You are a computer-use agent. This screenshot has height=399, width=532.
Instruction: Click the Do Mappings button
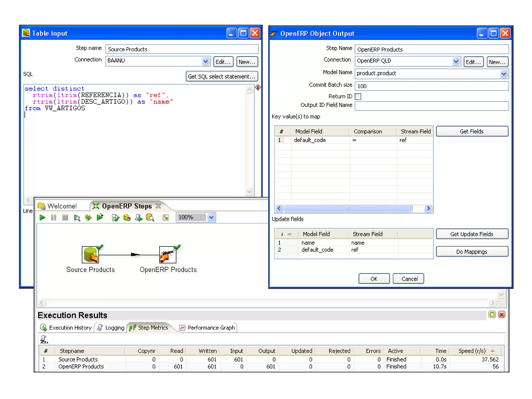(471, 252)
